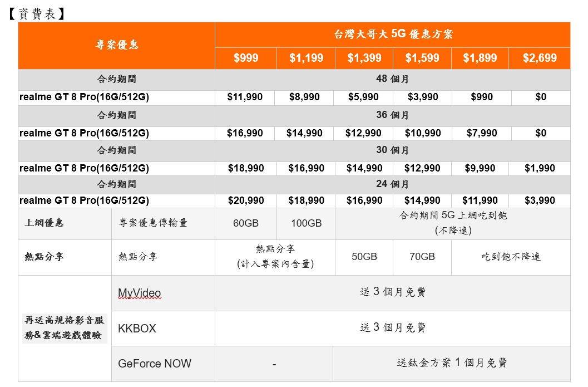This screenshot has width=588, height=387.
Task: Select the $999 plan column header
Action: (x=246, y=58)
